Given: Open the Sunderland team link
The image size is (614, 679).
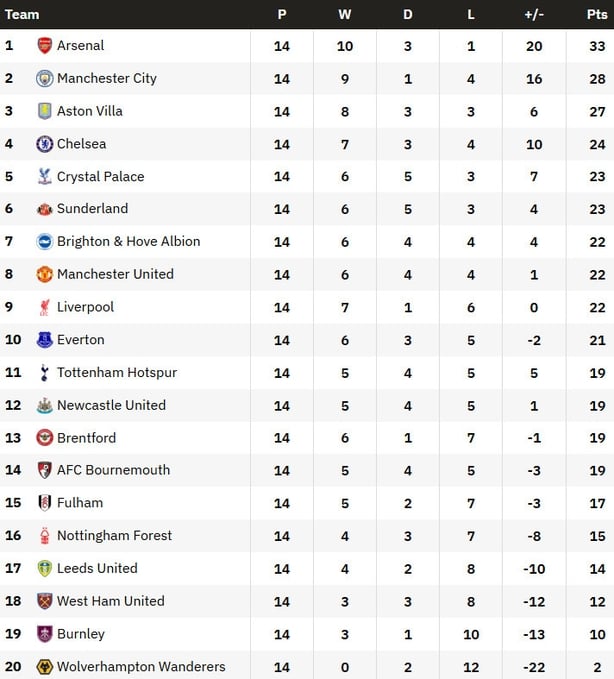Looking at the screenshot, I should point(92,209).
